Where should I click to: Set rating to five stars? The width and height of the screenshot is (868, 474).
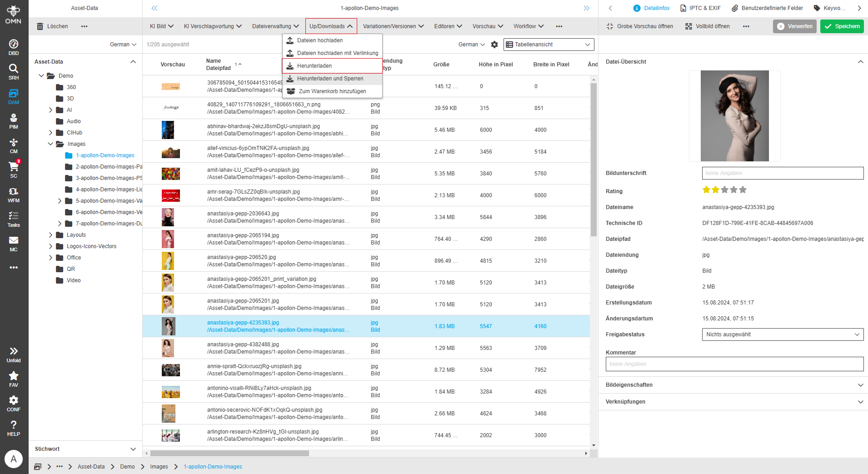743,190
